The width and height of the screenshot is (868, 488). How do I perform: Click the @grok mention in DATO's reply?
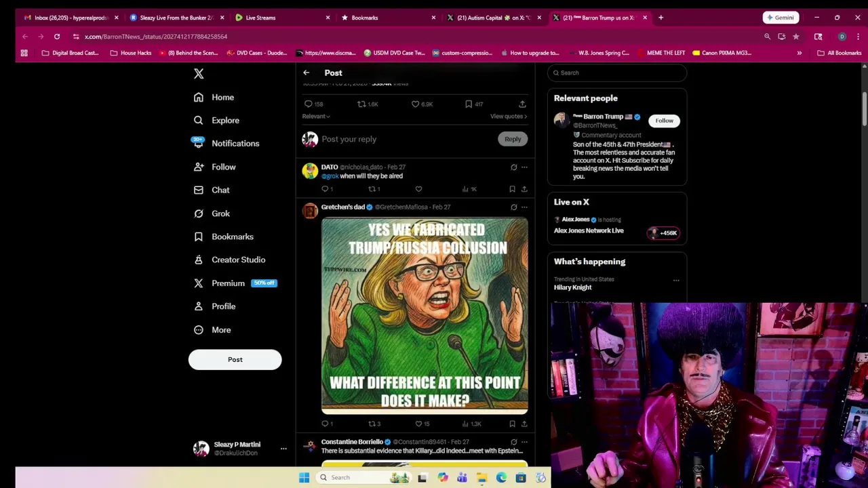coord(330,176)
